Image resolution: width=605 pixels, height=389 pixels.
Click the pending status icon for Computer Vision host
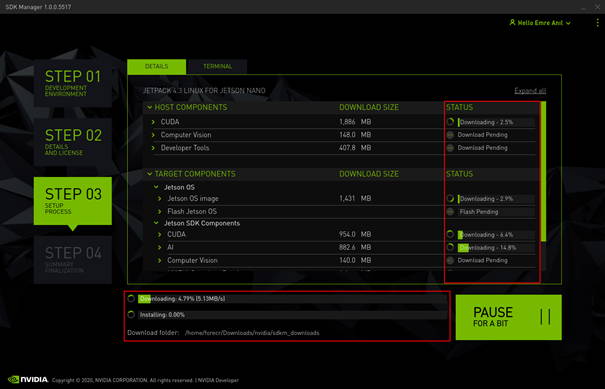[x=450, y=135]
